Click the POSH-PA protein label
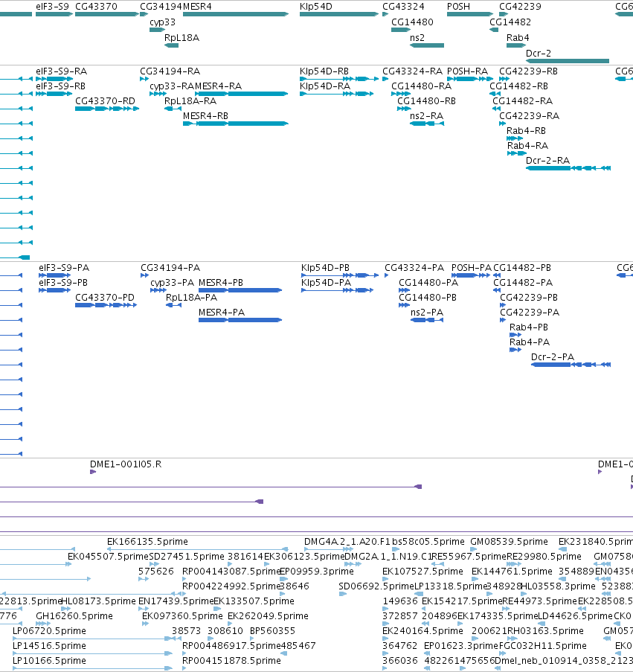 tap(472, 268)
